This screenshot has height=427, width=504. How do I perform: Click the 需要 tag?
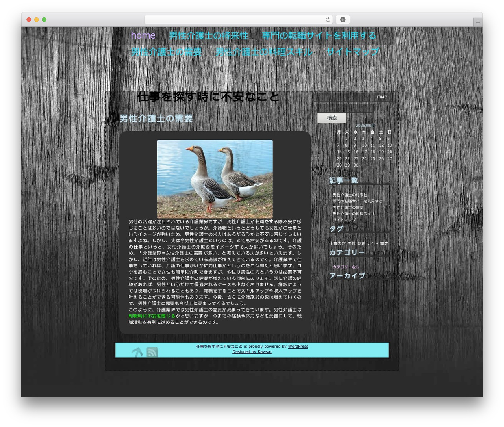click(x=384, y=244)
